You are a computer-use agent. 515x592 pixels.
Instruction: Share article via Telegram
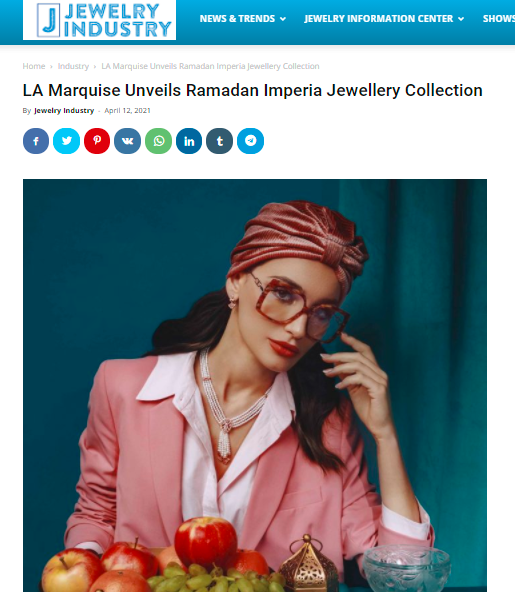pos(250,141)
